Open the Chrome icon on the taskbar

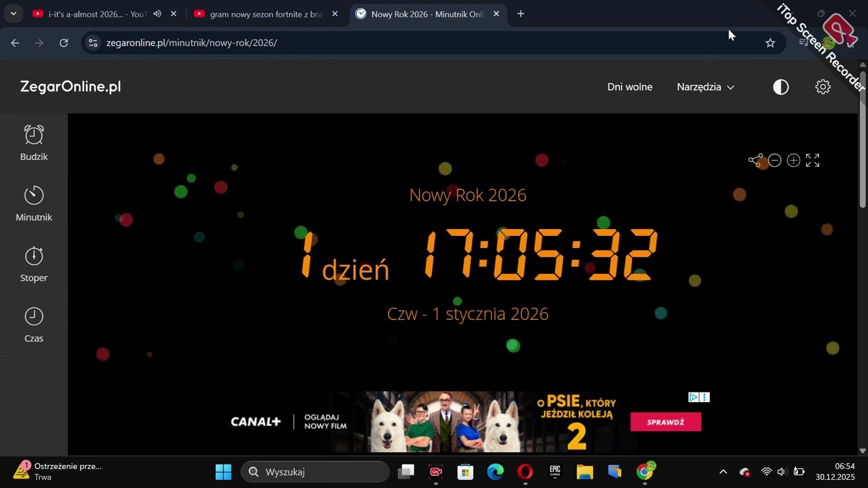click(x=645, y=472)
